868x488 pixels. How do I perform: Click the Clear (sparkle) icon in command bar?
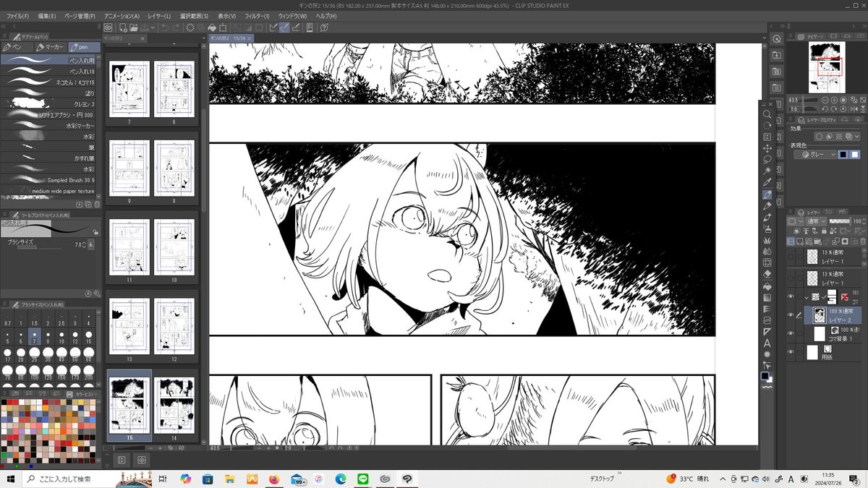point(190,27)
